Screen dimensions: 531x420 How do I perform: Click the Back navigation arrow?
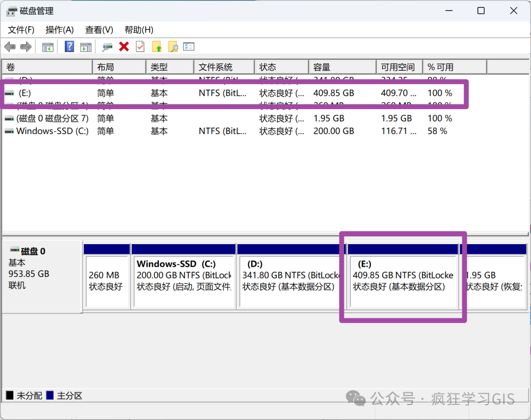(10, 46)
